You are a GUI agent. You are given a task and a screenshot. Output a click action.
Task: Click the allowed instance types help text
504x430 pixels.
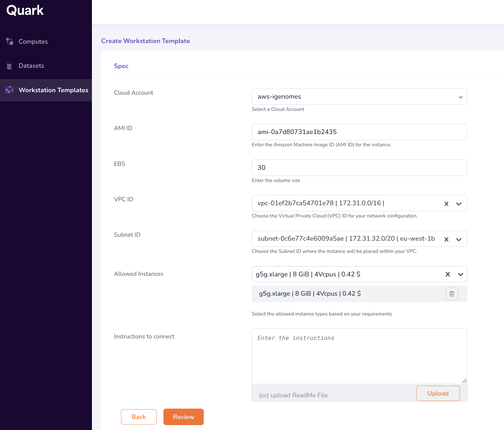322,314
